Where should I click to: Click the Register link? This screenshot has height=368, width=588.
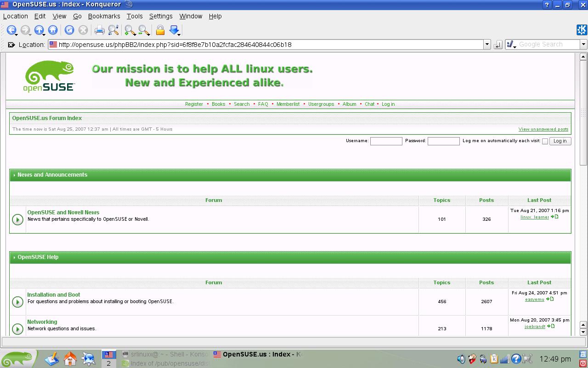point(194,104)
